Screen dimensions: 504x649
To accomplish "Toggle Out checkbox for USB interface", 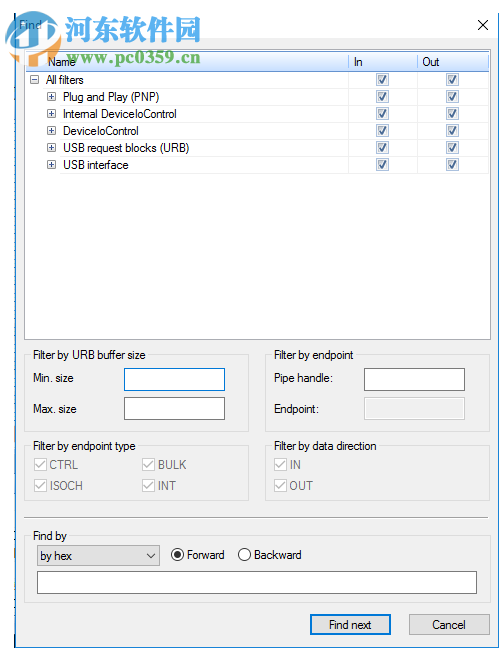I will (452, 164).
